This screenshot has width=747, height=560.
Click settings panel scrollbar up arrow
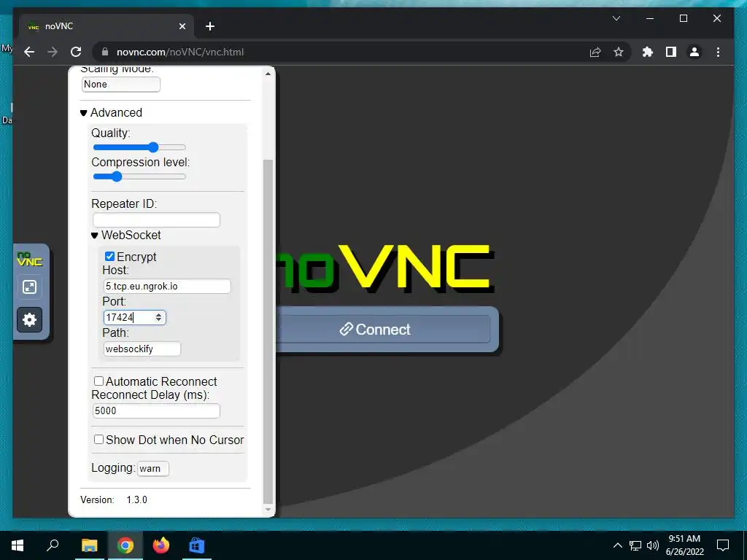[x=268, y=74]
